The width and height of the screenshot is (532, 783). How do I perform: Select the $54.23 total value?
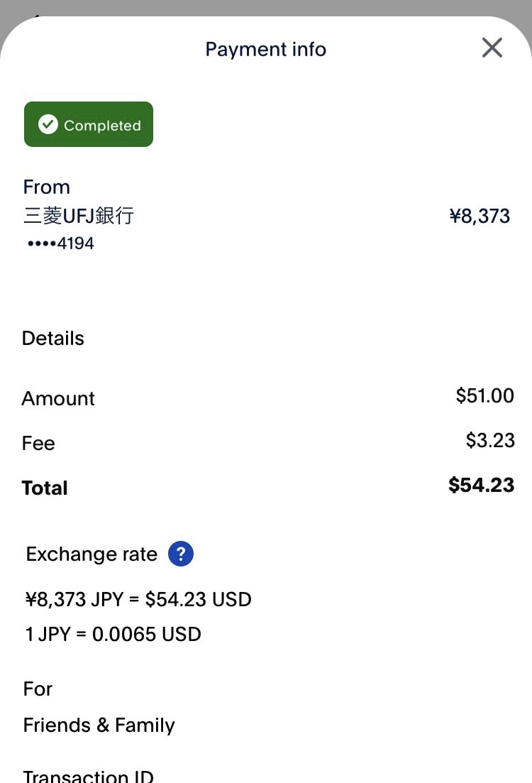click(481, 485)
